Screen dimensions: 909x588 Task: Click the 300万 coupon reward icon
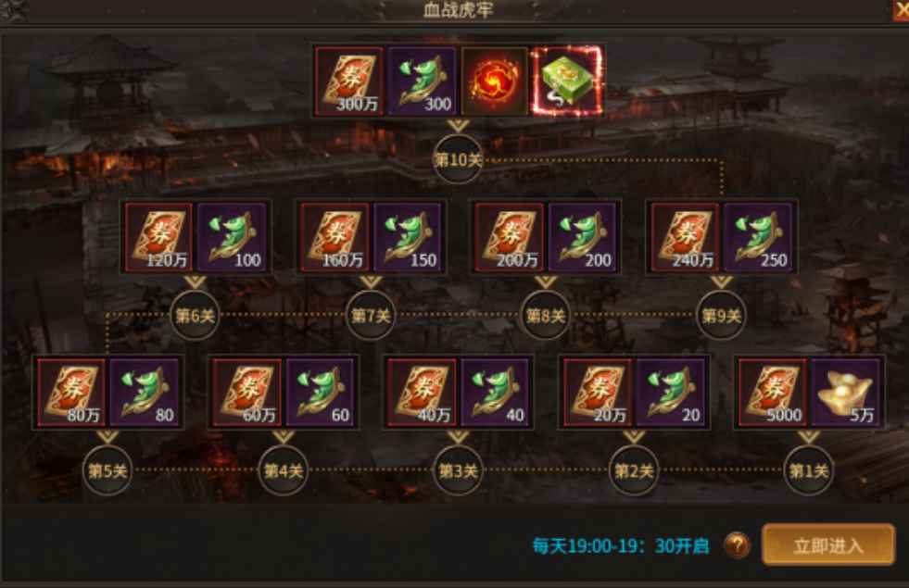tap(349, 81)
